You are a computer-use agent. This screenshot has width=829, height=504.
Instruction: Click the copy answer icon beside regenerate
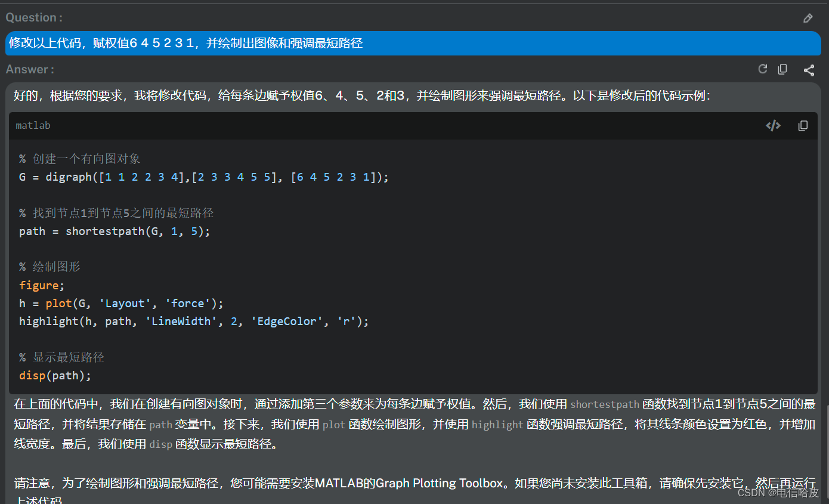tap(782, 69)
